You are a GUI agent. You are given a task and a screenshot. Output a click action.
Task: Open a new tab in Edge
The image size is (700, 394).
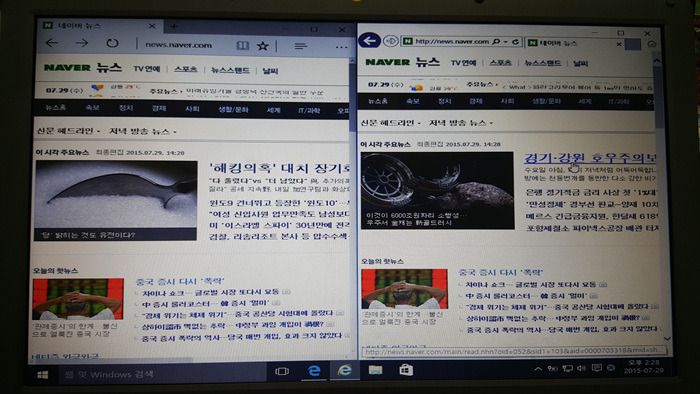coord(174,27)
